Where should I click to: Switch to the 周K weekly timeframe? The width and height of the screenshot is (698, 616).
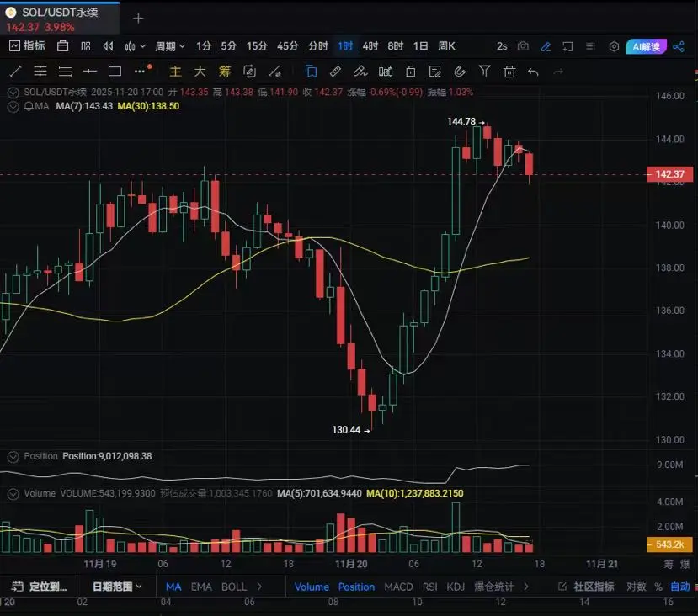[446, 45]
